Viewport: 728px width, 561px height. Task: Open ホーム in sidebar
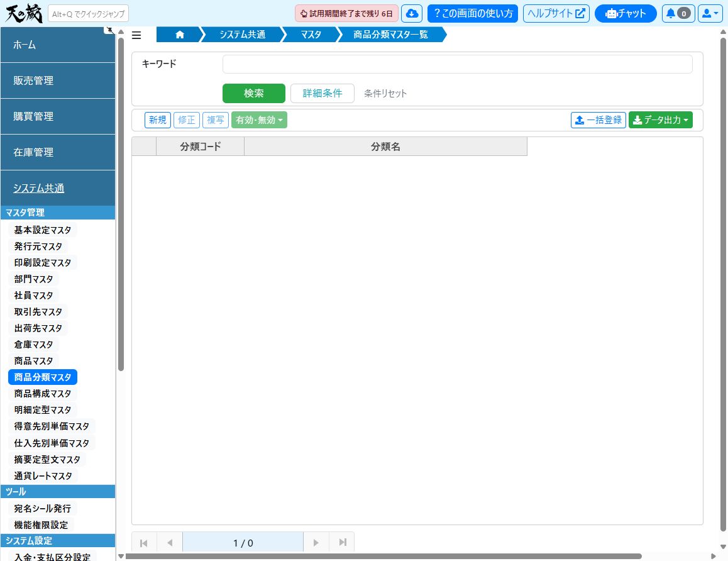(58, 45)
